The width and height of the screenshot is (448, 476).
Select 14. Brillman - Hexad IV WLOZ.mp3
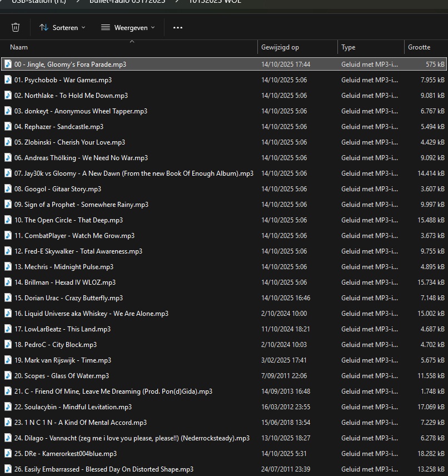point(65,282)
